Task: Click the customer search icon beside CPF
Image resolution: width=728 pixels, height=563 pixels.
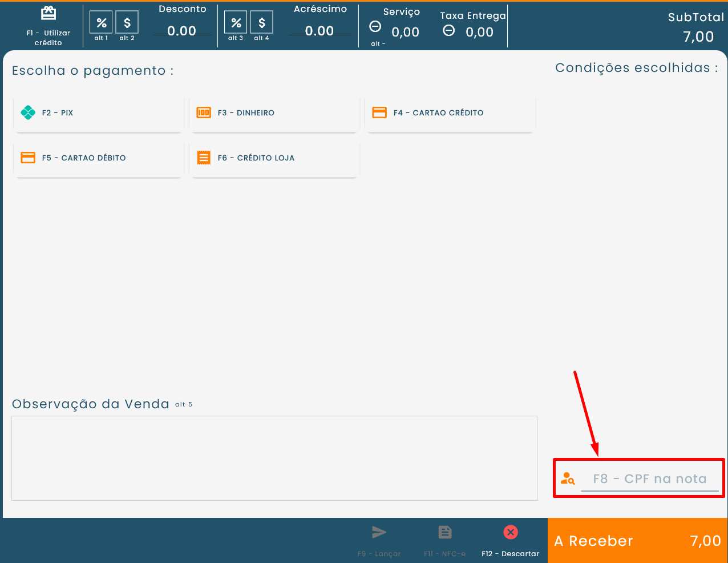Action: click(x=568, y=478)
